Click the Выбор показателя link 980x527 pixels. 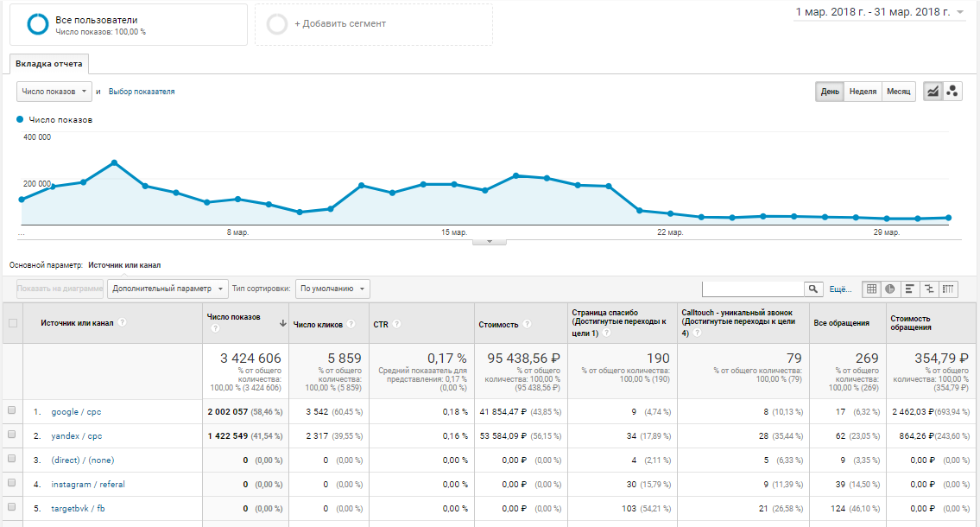click(142, 92)
